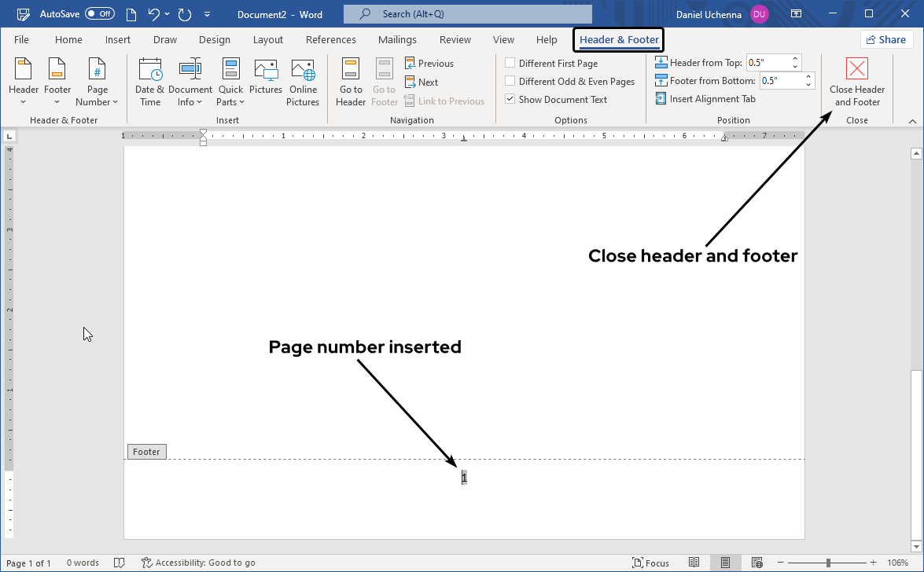Switch to the References tab
924x572 pixels.
330,39
